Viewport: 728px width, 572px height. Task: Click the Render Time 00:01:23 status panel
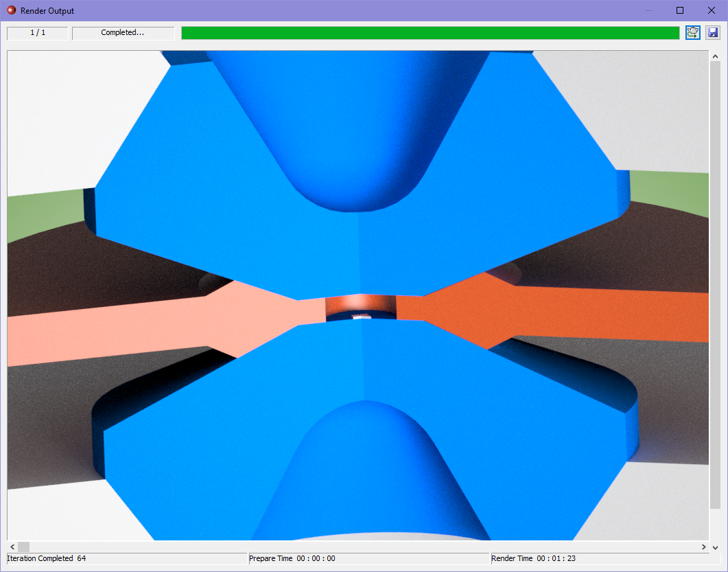[x=607, y=558]
